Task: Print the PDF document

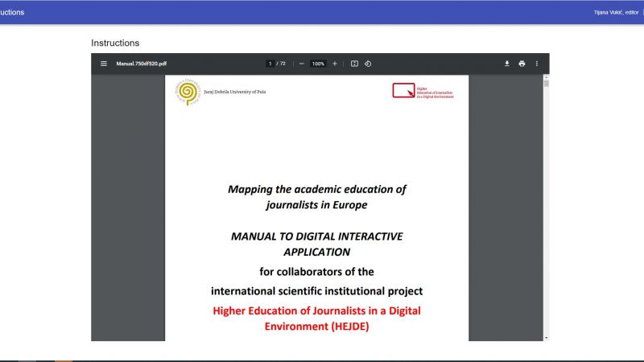Action: (x=522, y=64)
